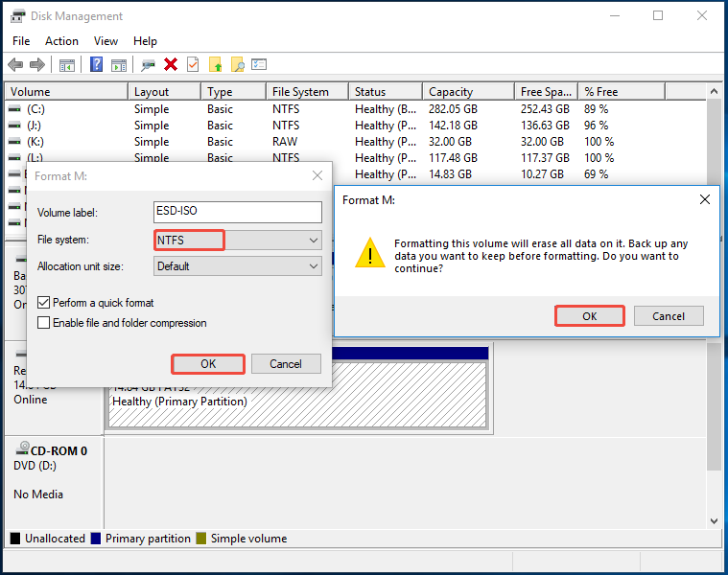
Task: Select the drive icon for volume (J:)
Action: coord(14,126)
